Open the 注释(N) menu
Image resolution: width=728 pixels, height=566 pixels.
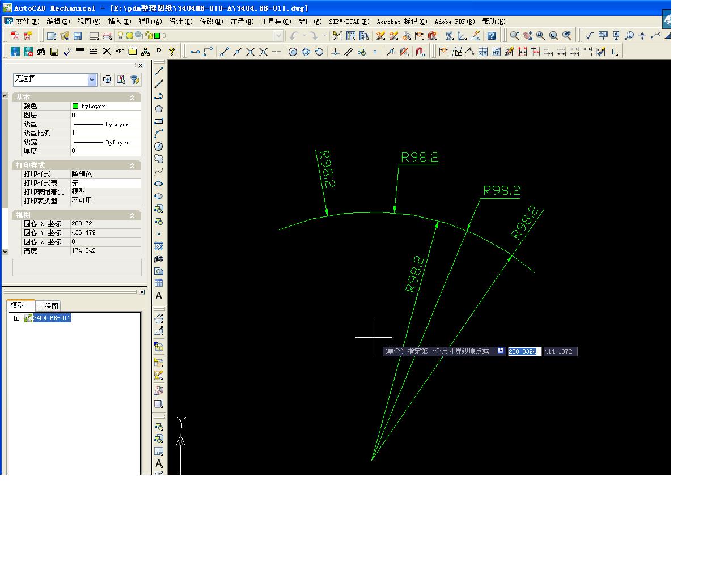[242, 22]
